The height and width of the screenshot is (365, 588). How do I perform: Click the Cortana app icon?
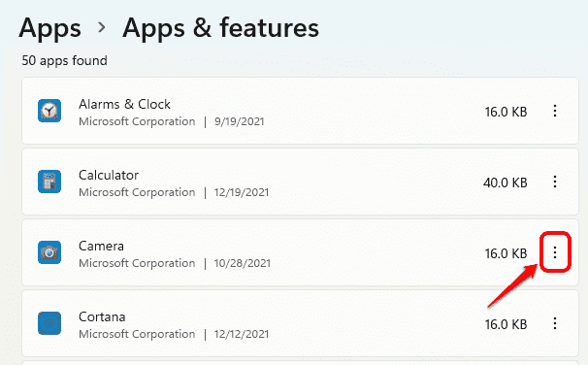[x=49, y=323]
